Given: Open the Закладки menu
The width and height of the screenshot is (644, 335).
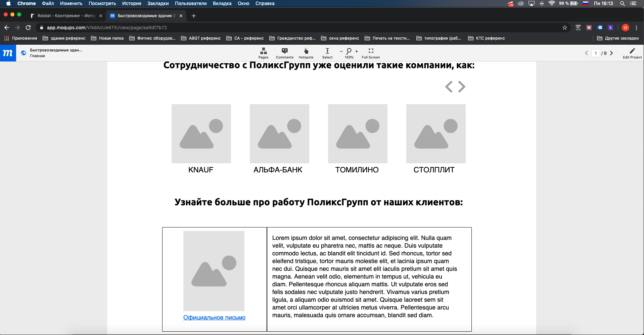Looking at the screenshot, I should point(158,3).
